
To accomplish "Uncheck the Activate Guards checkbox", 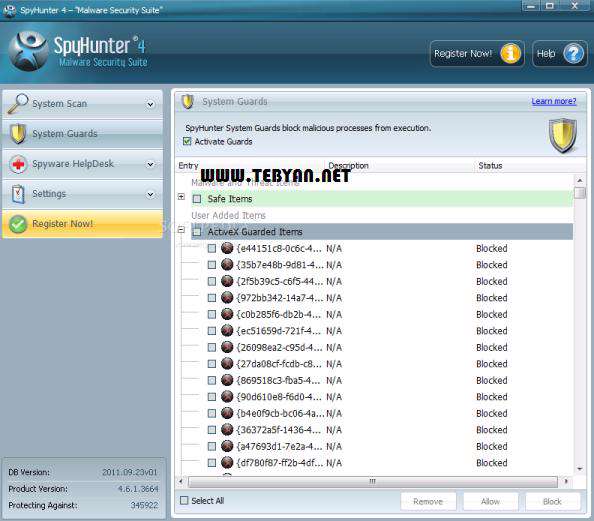I will 187,141.
